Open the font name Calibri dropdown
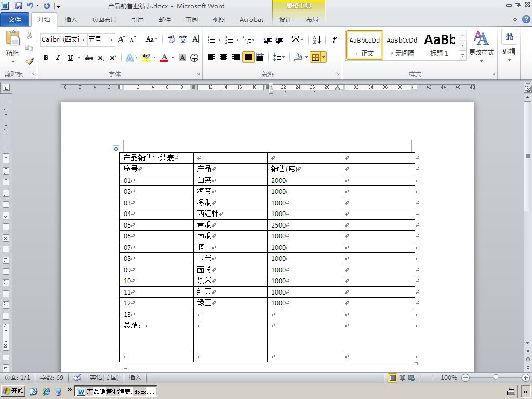Image resolution: width=532 pixels, height=399 pixels. tap(84, 39)
